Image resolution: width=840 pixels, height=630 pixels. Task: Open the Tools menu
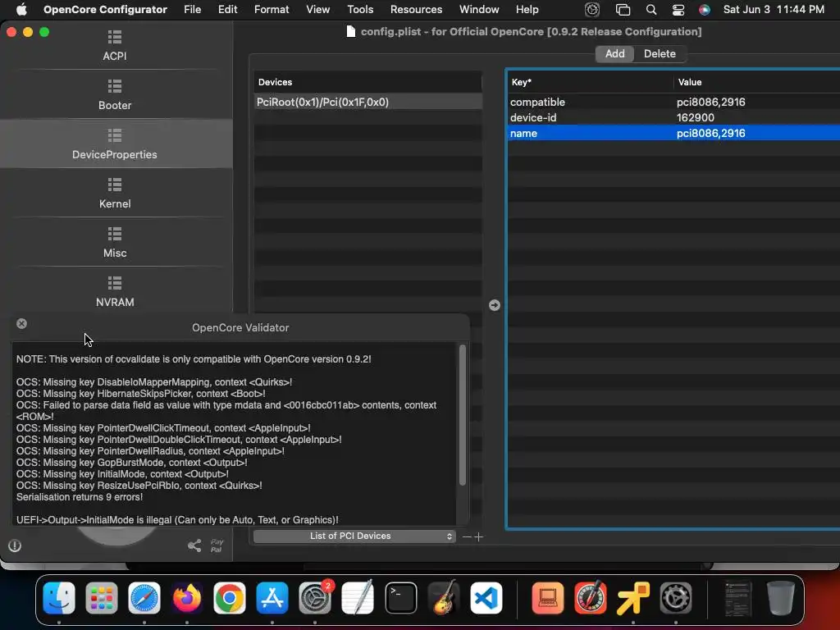pyautogui.click(x=360, y=9)
